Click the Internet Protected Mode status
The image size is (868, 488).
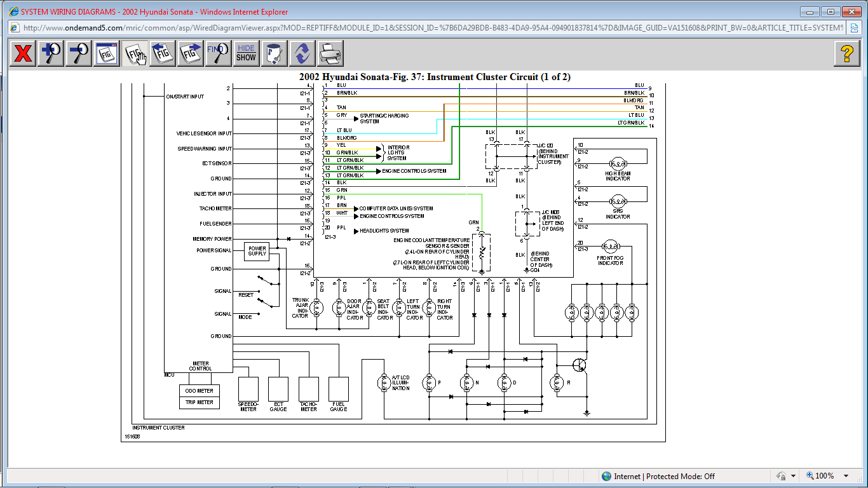pyautogui.click(x=658, y=476)
